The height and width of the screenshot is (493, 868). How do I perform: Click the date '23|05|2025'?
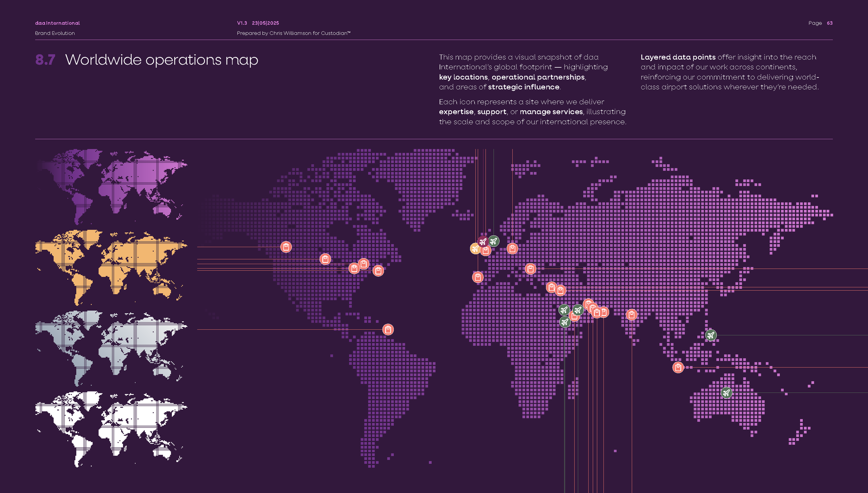pyautogui.click(x=266, y=23)
